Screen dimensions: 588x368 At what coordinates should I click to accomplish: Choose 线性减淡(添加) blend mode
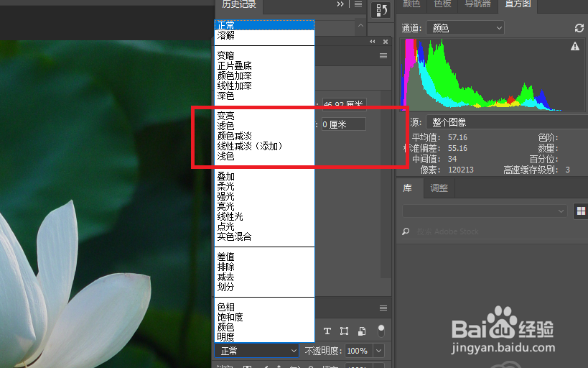[264, 146]
